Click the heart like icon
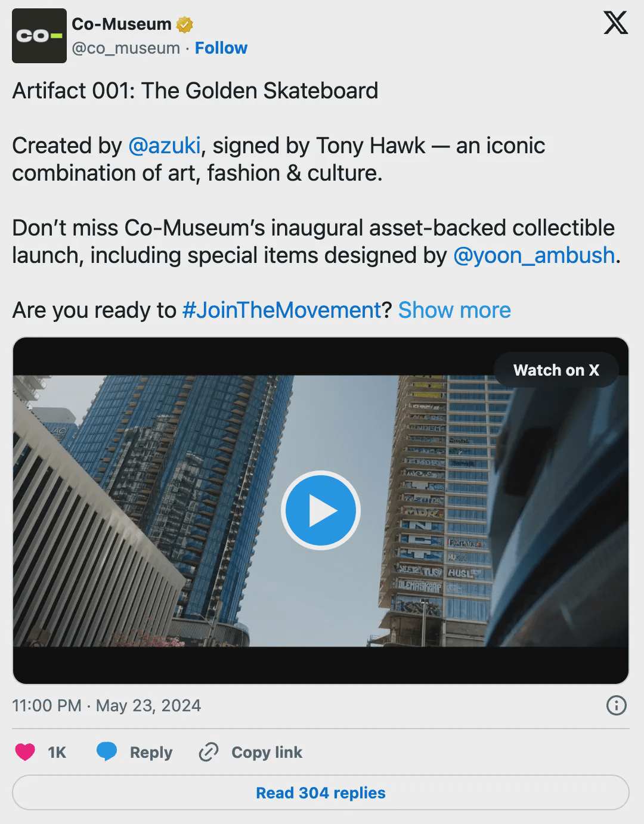This screenshot has width=644, height=824. pos(25,752)
